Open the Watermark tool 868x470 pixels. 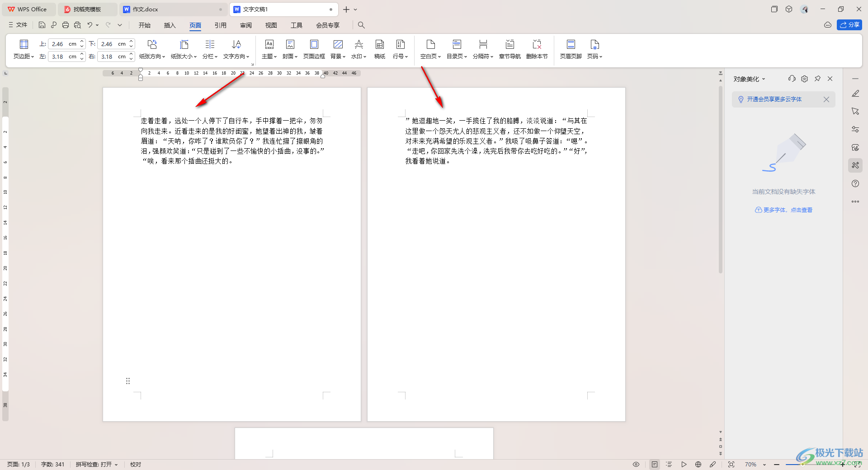(359, 49)
